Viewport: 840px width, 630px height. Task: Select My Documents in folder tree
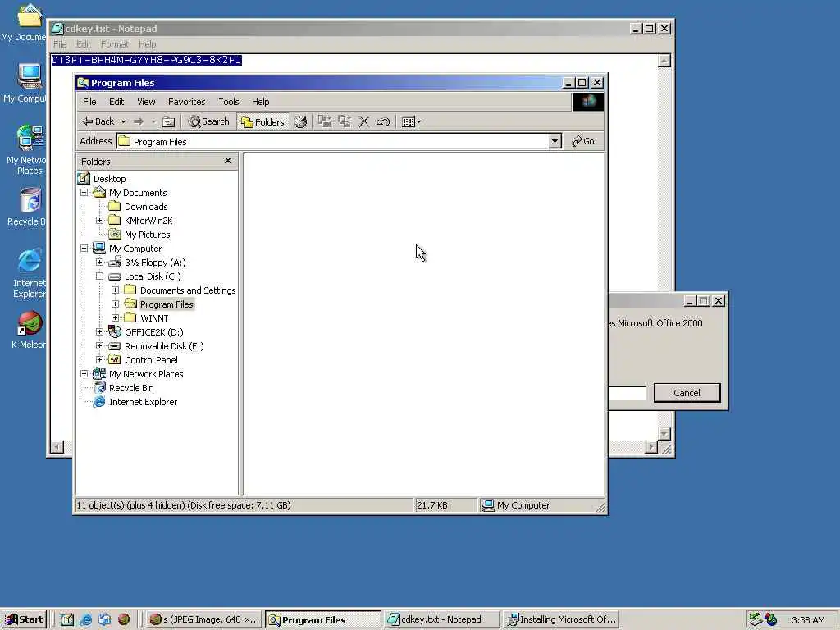138,193
